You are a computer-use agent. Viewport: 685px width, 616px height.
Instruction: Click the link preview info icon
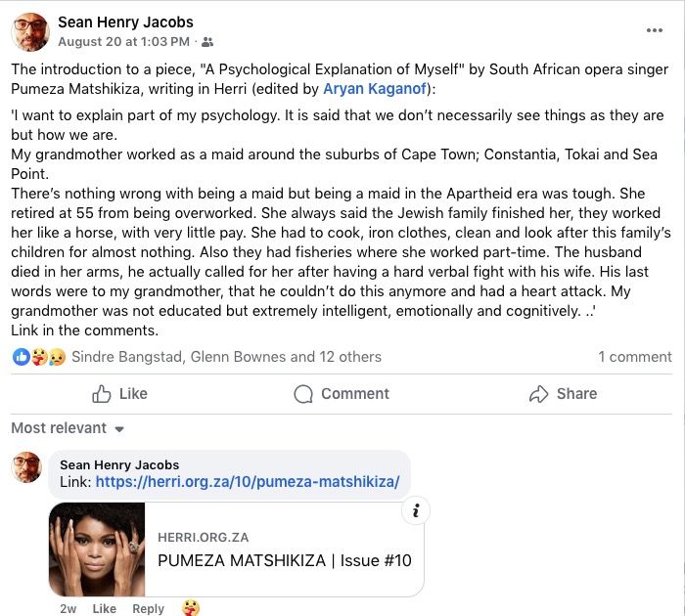point(416,510)
